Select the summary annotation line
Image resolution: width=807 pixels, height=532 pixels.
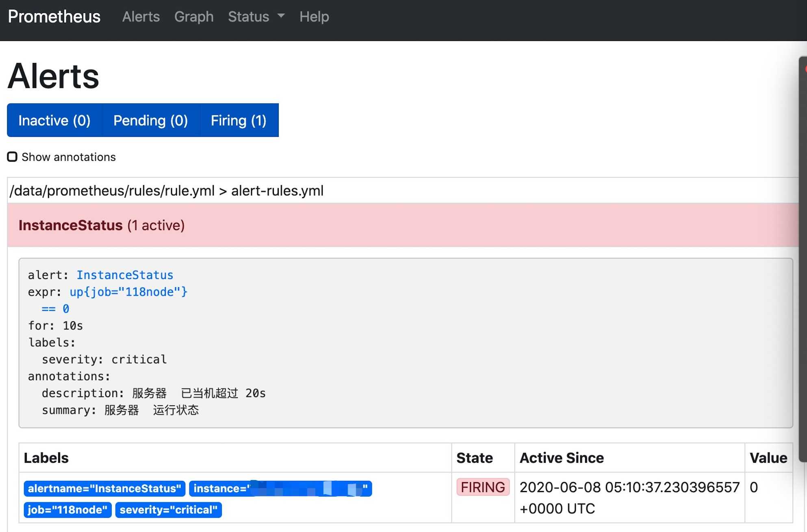point(120,410)
